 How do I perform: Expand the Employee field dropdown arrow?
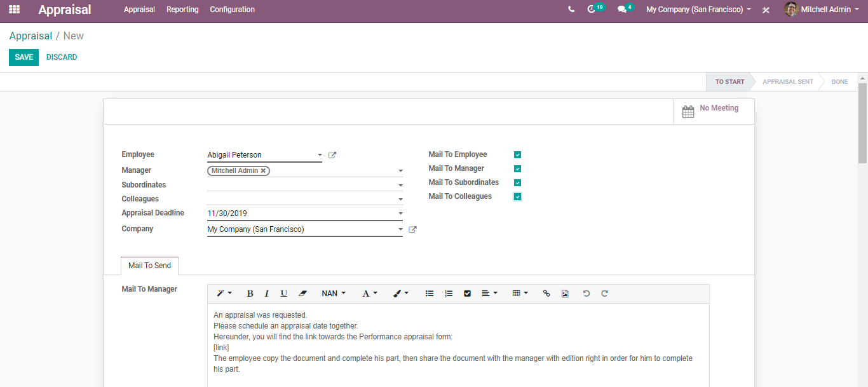tap(320, 155)
